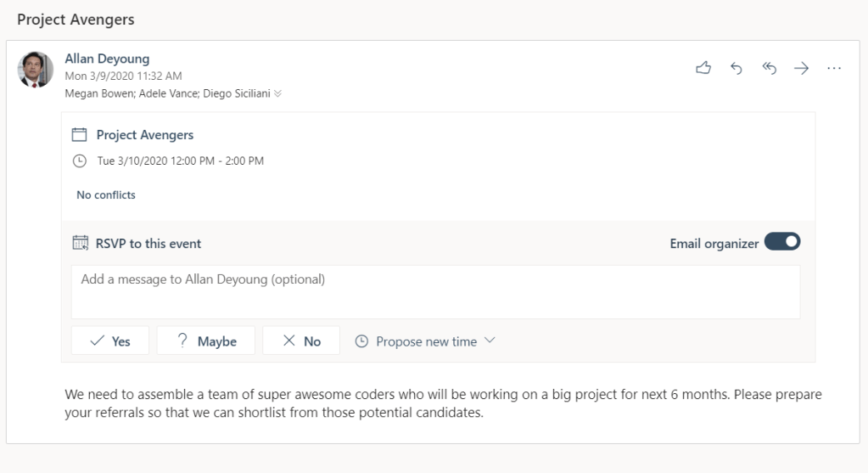Click the RSVP calendar icon

tap(81, 243)
